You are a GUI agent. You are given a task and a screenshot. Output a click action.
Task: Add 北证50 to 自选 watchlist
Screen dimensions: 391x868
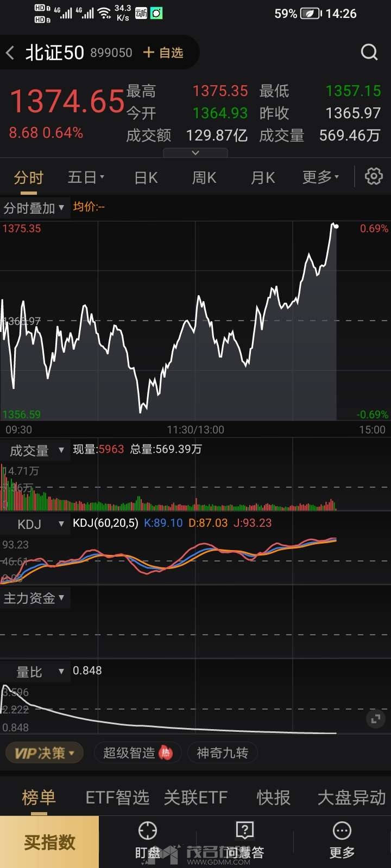(163, 53)
